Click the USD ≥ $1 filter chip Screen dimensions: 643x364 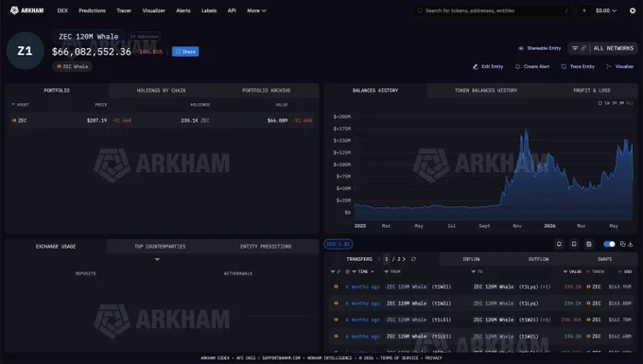pos(339,244)
